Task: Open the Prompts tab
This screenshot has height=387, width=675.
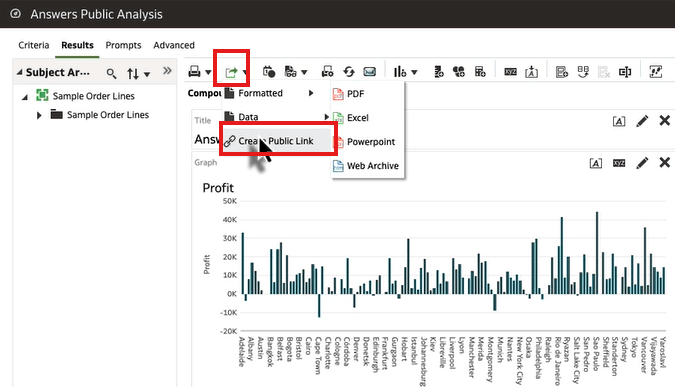Action: pyautogui.click(x=123, y=45)
